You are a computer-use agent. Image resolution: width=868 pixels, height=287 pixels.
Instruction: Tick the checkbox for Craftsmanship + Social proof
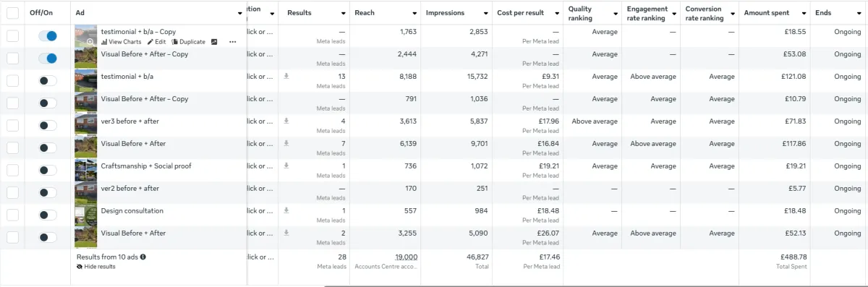(x=12, y=170)
